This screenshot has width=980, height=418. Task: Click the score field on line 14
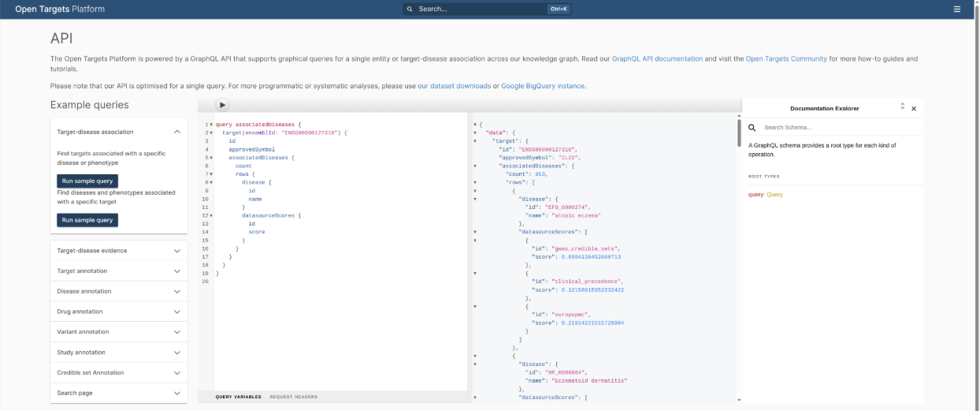pos(257,232)
